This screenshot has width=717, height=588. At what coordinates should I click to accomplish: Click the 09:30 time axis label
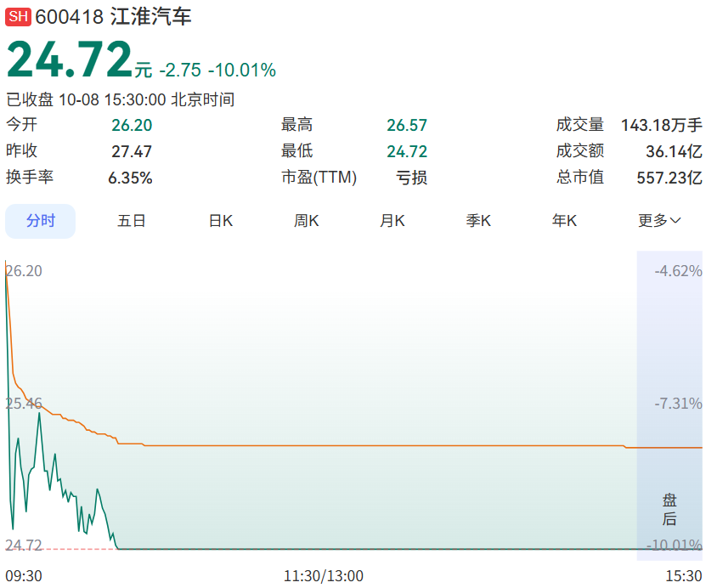point(24,576)
